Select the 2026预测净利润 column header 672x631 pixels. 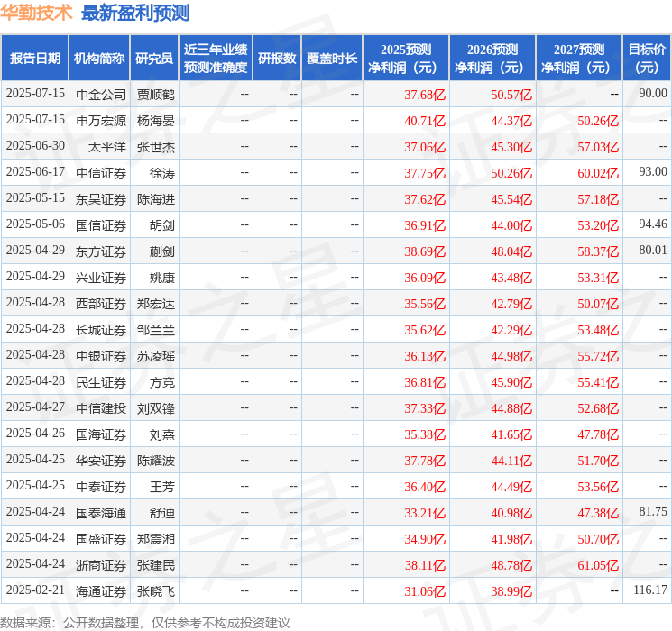click(492, 59)
